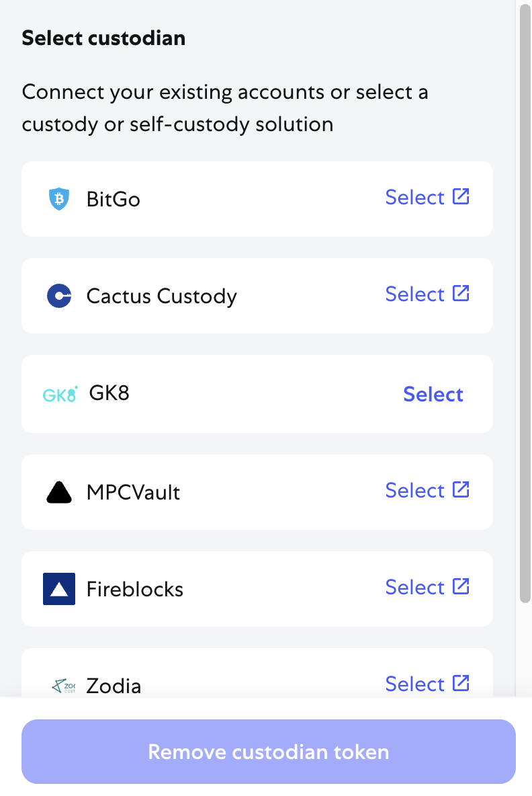
Task: Click the BitGo shield logo icon
Action: 59,199
